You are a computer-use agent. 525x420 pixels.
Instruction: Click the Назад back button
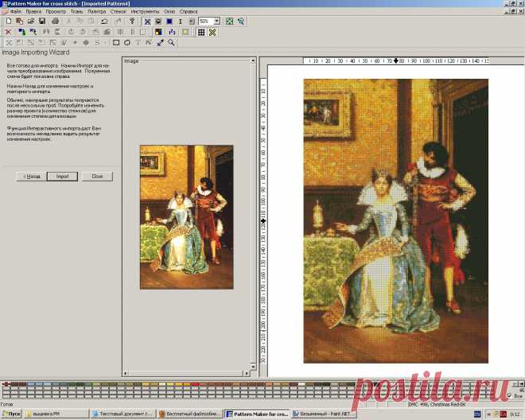[32, 176]
